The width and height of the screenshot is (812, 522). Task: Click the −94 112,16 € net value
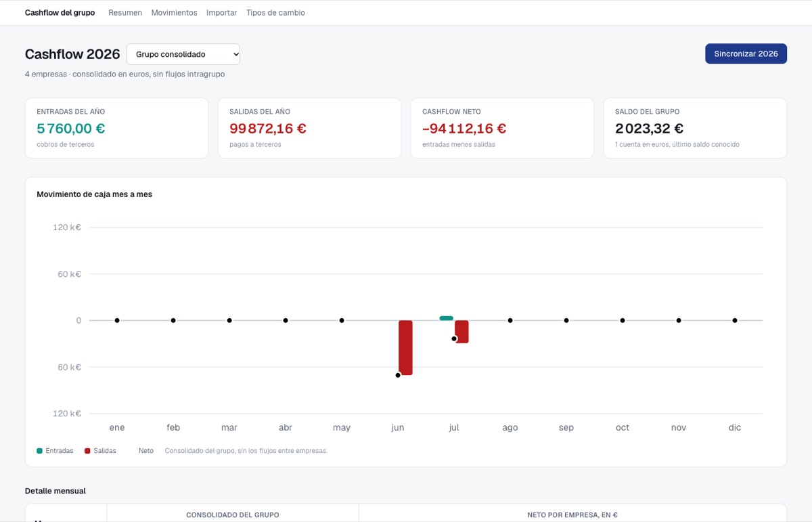(x=464, y=129)
